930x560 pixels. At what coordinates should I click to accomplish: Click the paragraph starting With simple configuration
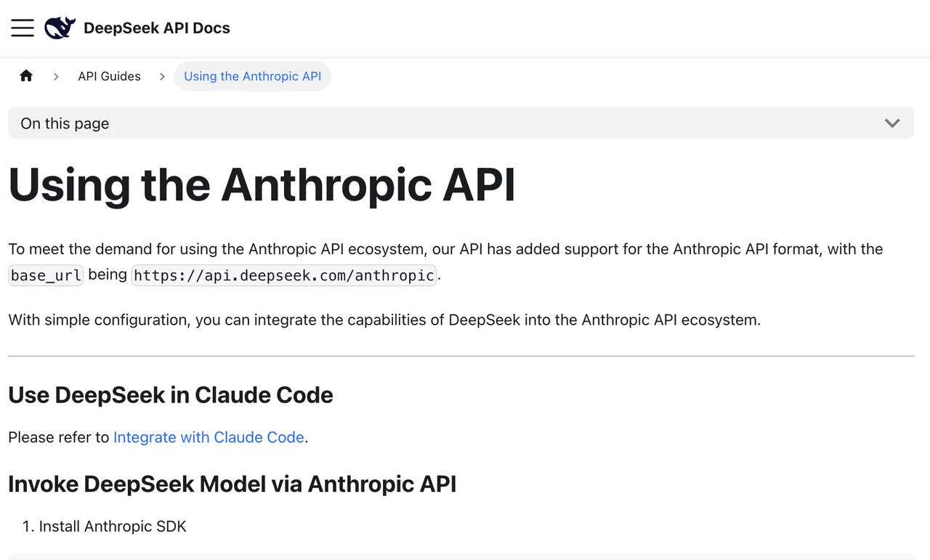384,320
